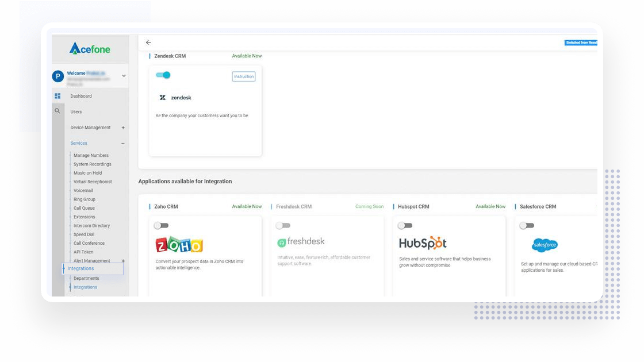
Task: Open Alert Management
Action: tap(91, 261)
